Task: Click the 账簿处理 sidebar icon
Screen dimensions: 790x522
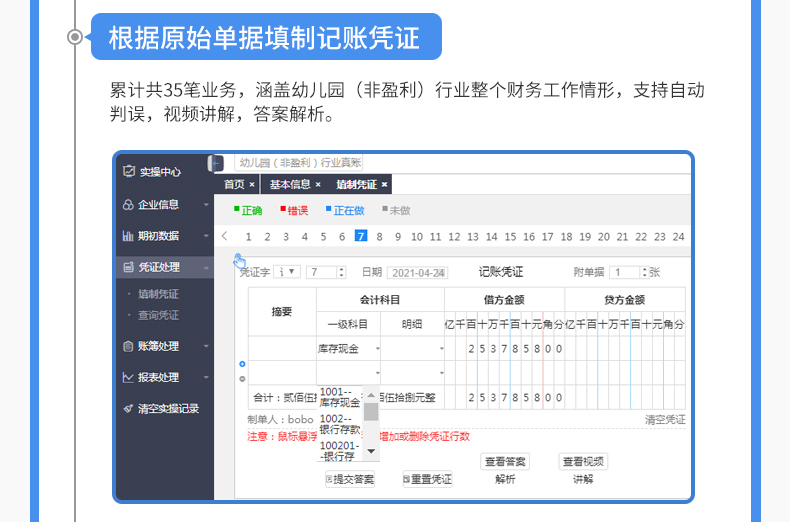Action: [x=128, y=346]
